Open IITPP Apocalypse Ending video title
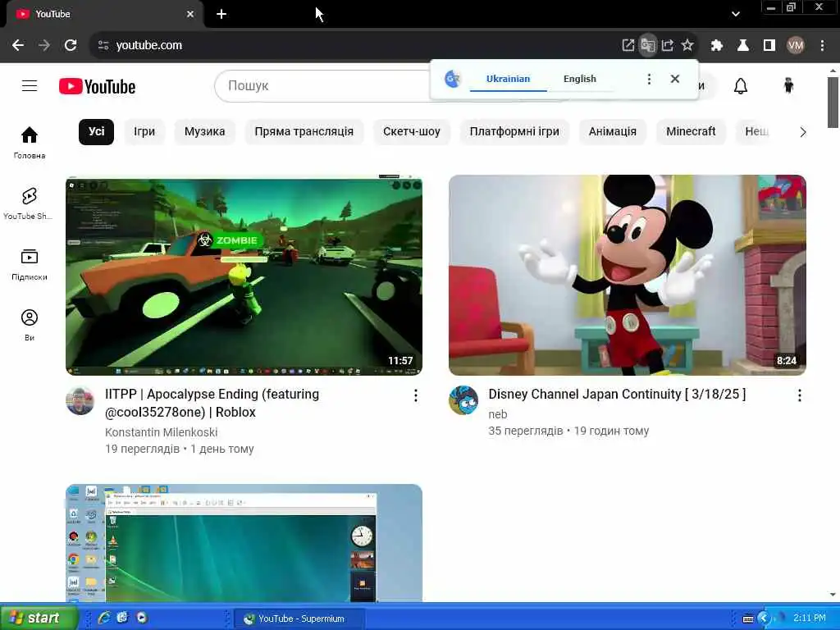Viewport: 840px width, 630px height. coord(212,403)
